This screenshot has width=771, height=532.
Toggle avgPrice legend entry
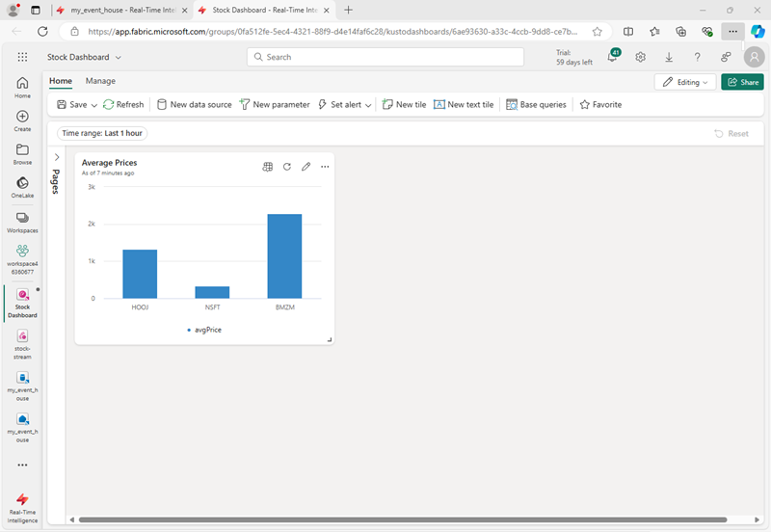[204, 330]
